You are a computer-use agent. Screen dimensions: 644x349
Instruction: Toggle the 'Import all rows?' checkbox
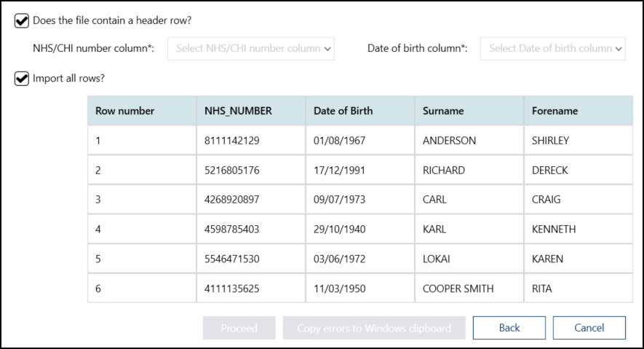[22, 78]
